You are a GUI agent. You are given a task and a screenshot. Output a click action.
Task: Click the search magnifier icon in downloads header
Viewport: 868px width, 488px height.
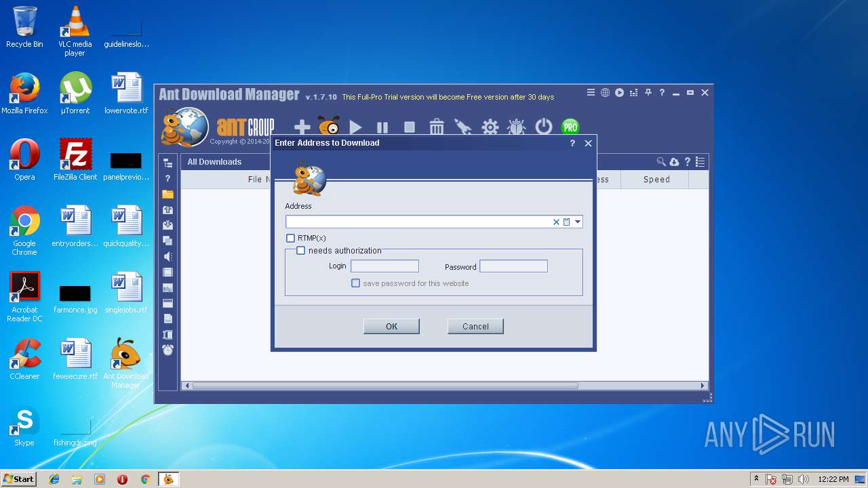[x=661, y=162]
